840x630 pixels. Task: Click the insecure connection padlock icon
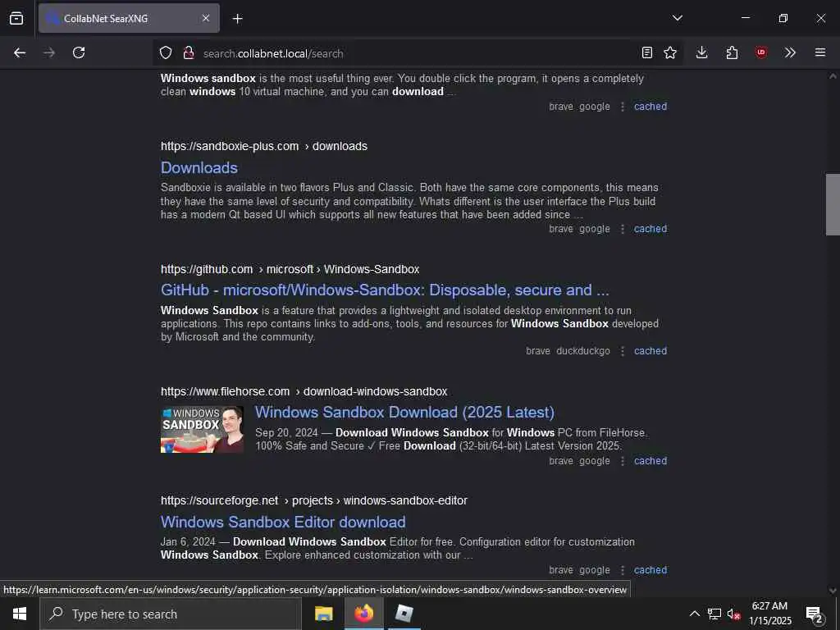(189, 53)
